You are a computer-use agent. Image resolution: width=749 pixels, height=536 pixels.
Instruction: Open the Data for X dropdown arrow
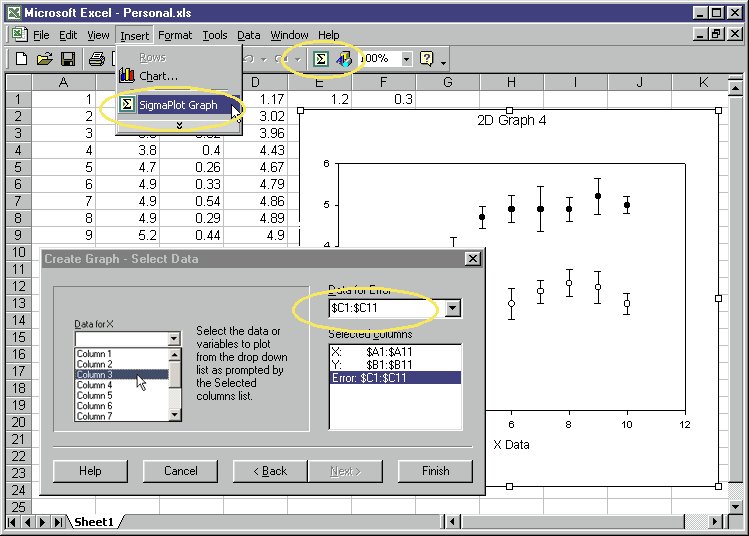174,339
